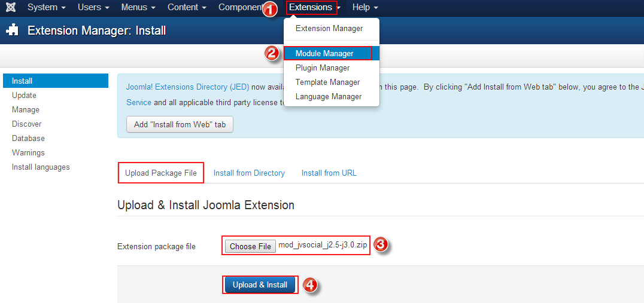This screenshot has width=644, height=303.
Task: Select Install in the left sidebar
Action: point(56,81)
